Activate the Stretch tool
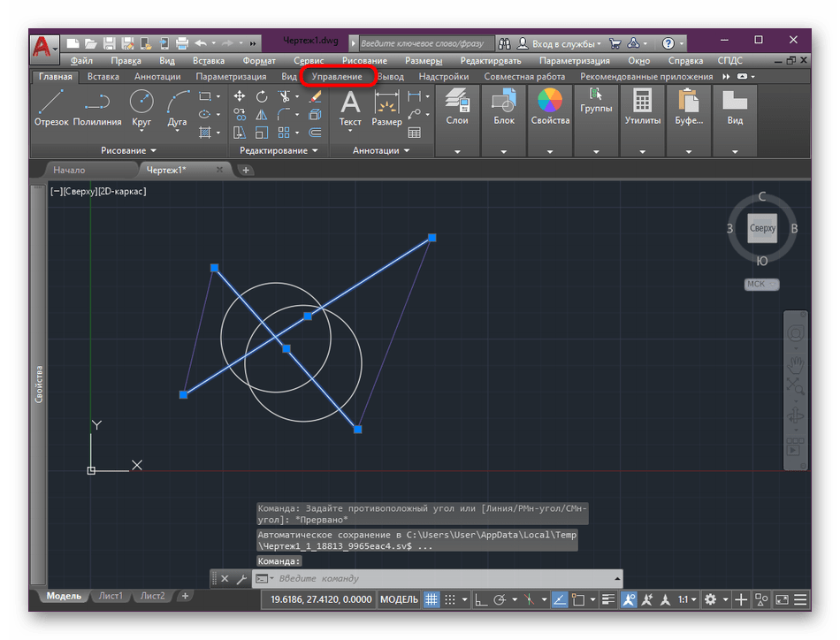The width and height of the screenshot is (840, 640). tap(240, 133)
